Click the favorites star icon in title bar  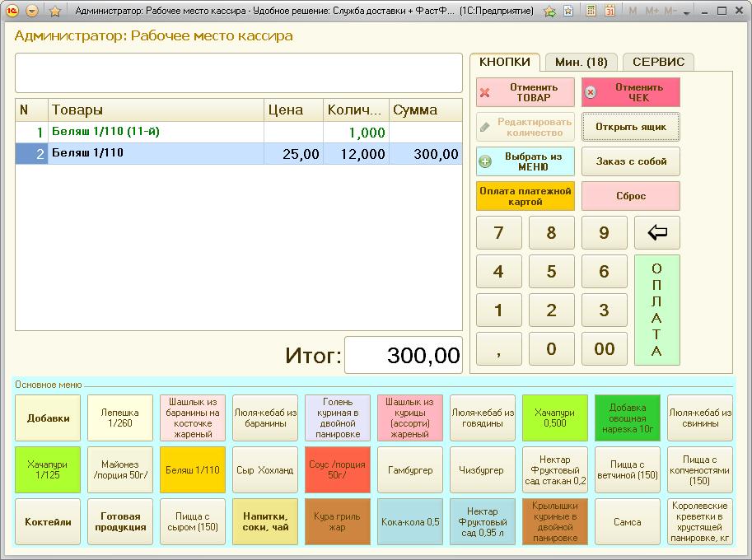tap(54, 12)
